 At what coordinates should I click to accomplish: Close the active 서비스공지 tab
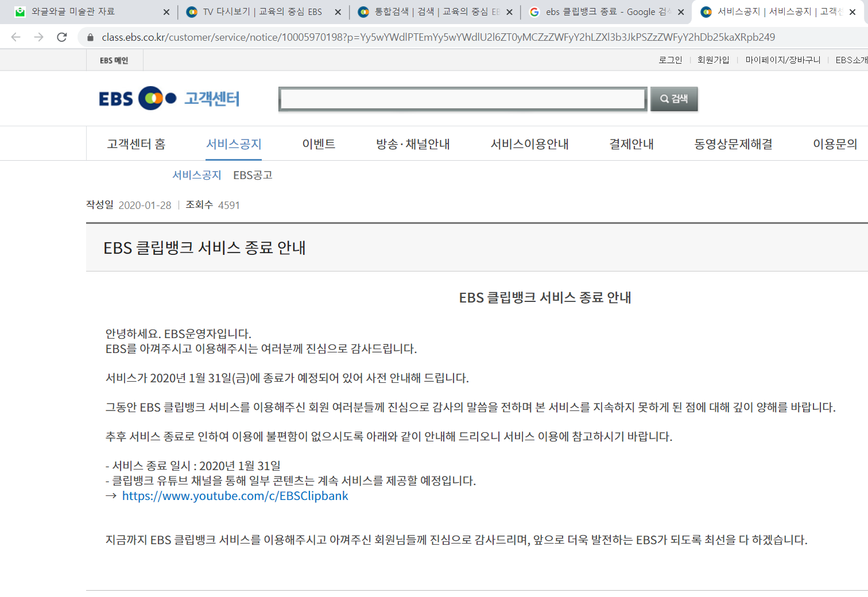tap(852, 12)
